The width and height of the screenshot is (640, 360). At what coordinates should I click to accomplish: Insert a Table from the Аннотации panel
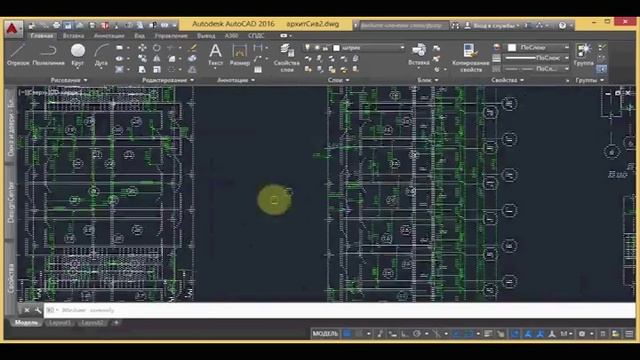(x=258, y=69)
